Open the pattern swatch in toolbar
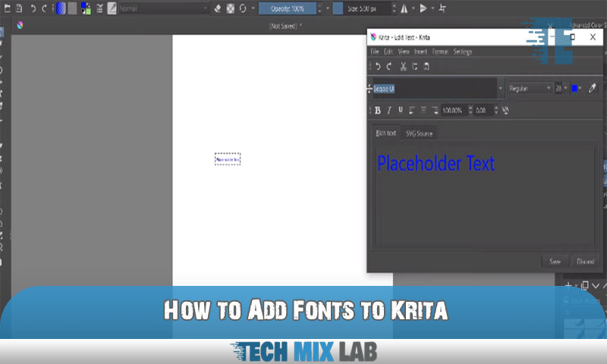This screenshot has width=607, height=364. 72,8
